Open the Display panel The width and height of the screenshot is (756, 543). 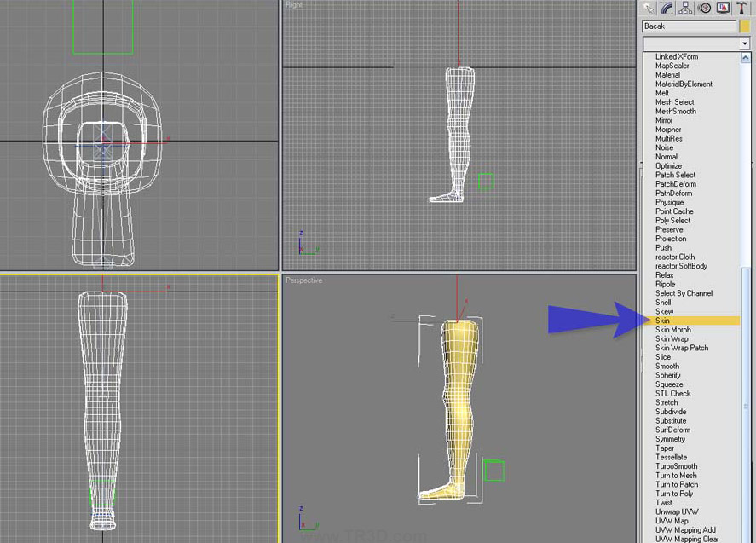(723, 8)
